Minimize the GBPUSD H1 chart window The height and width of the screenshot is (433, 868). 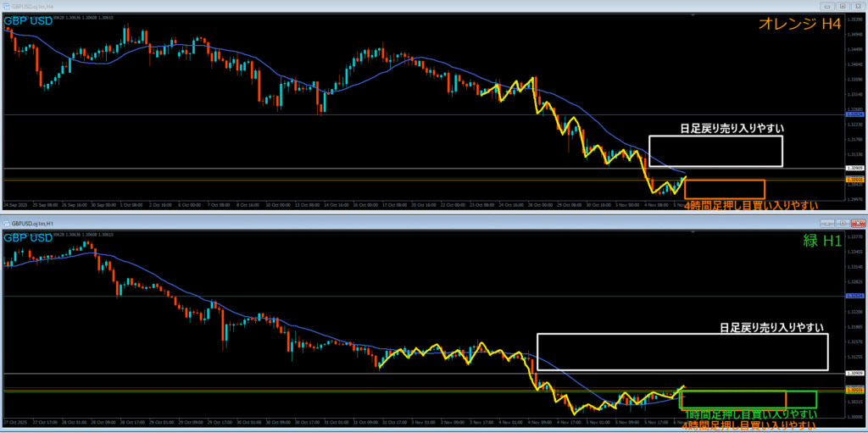tap(827, 223)
